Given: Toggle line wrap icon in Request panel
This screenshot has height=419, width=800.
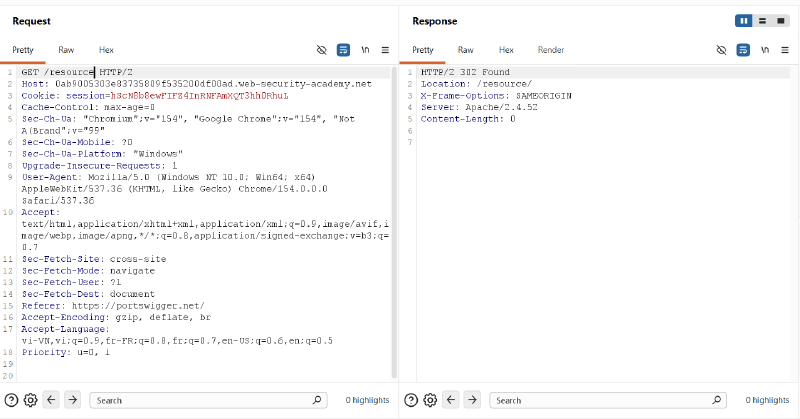Looking at the screenshot, I should point(343,50).
